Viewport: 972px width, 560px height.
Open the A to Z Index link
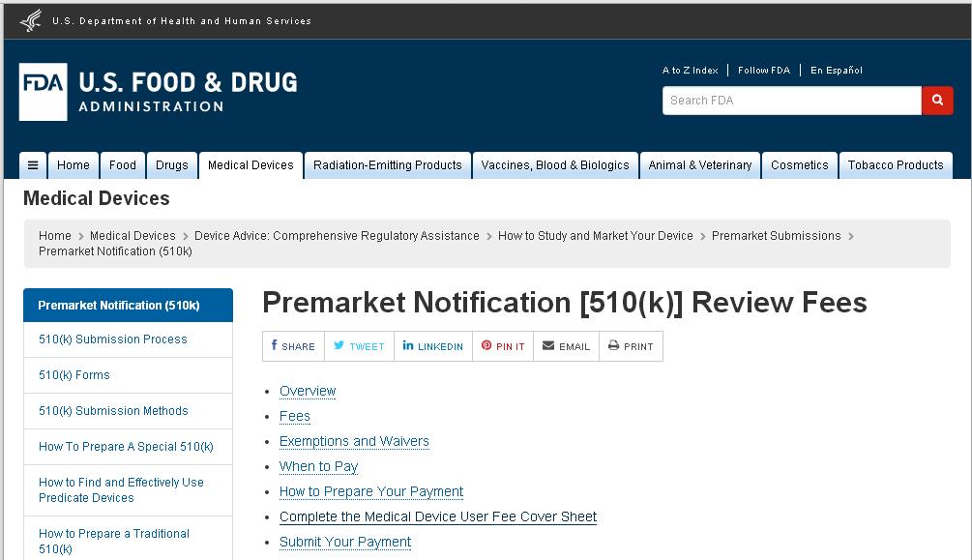(x=690, y=70)
